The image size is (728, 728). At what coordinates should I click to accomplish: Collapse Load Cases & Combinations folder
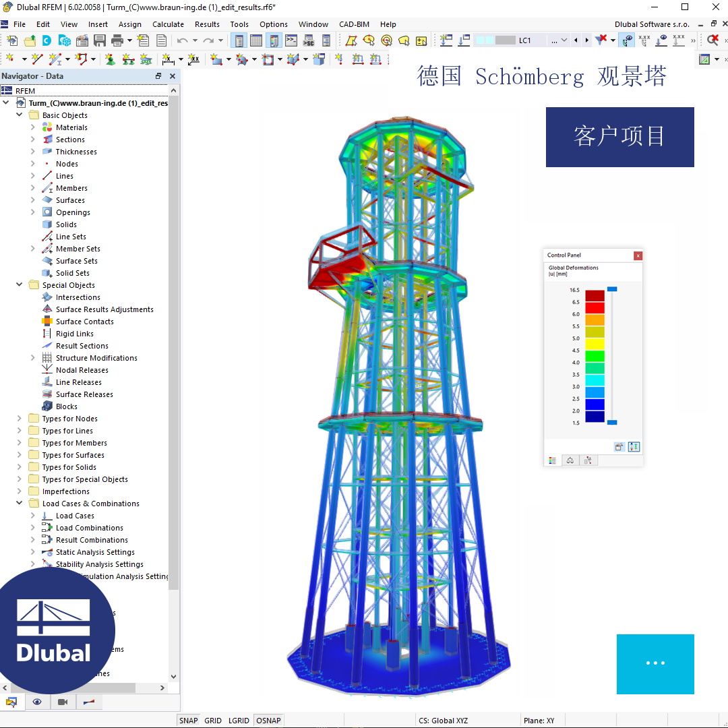coord(20,503)
